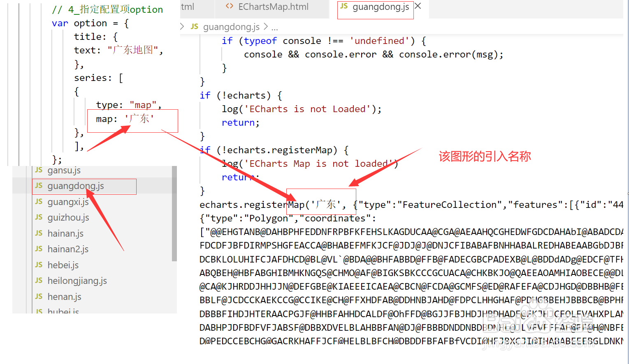Open guangdong.js in the file list

click(x=76, y=186)
